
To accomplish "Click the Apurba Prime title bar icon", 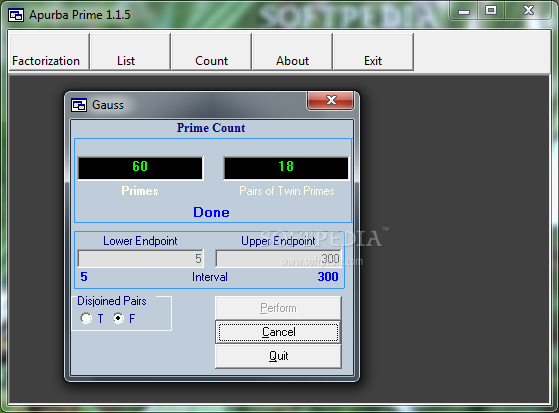I will tap(16, 15).
